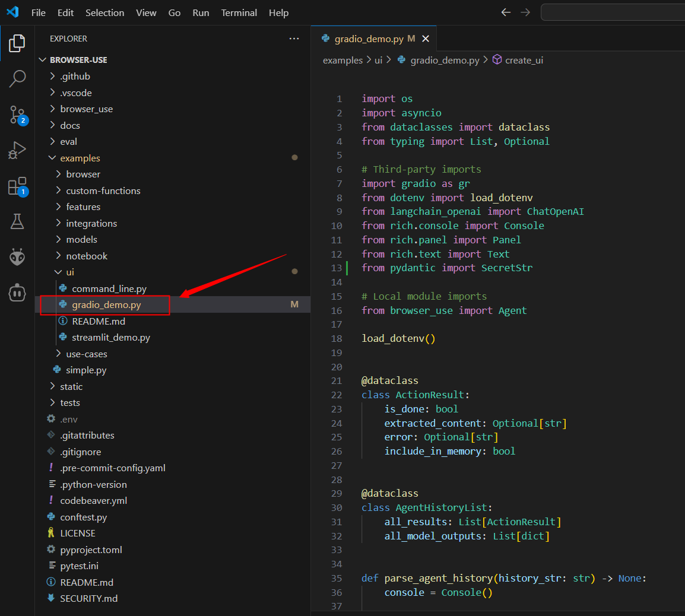Go back with the left arrow
The image size is (685, 616).
pos(506,12)
